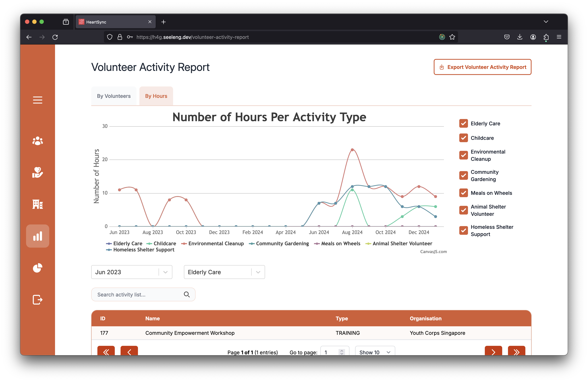The image size is (588, 382).
Task: Go to the next page arrow button
Action: tap(493, 352)
